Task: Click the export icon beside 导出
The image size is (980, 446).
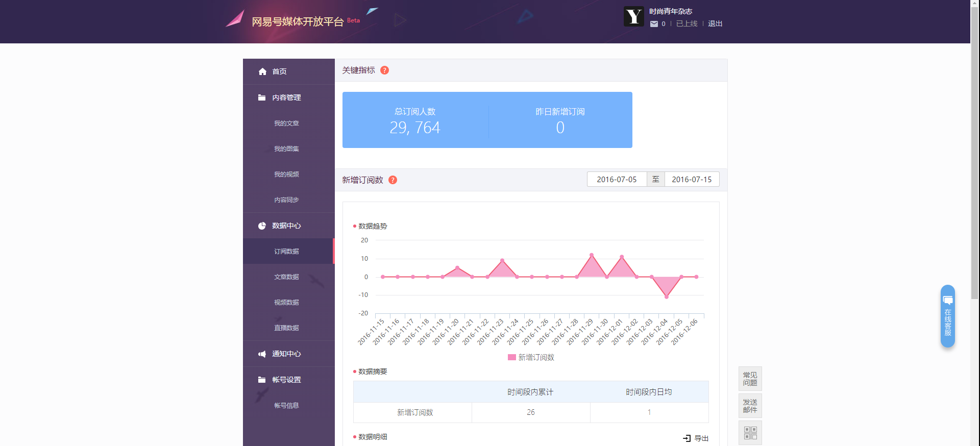Action: pyautogui.click(x=687, y=438)
